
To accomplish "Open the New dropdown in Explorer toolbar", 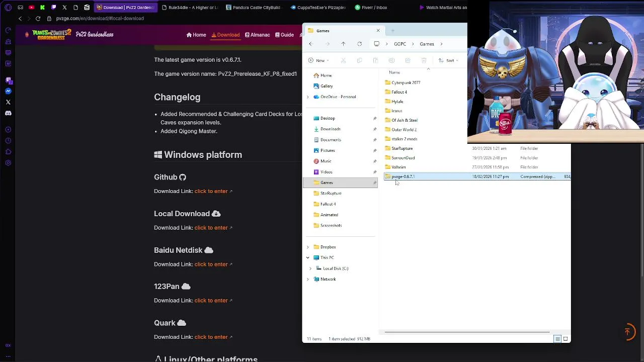I will click(x=318, y=60).
